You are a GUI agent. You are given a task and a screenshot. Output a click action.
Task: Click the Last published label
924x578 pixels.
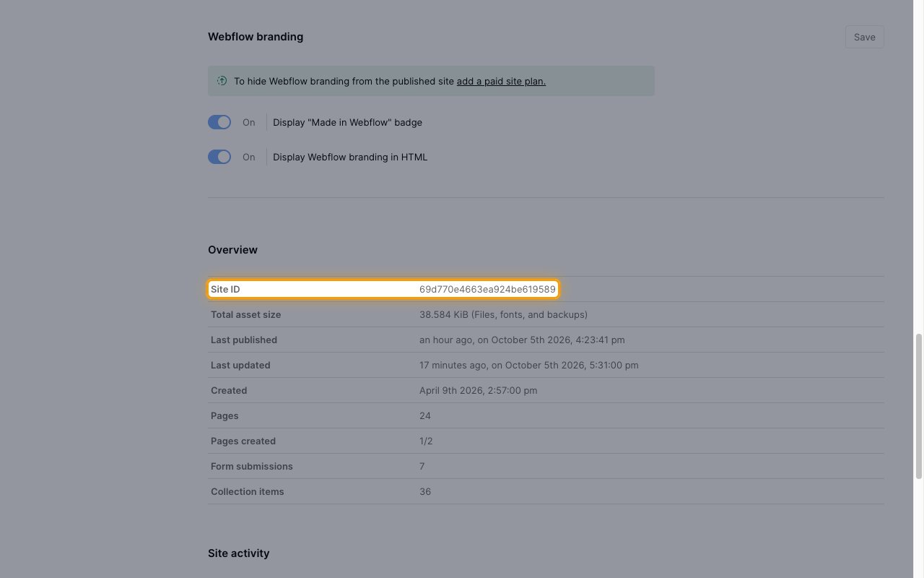tap(244, 340)
